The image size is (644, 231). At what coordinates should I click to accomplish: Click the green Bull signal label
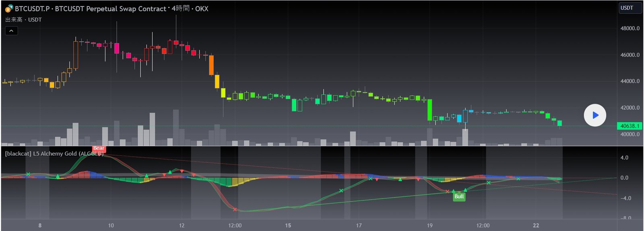pos(459,196)
